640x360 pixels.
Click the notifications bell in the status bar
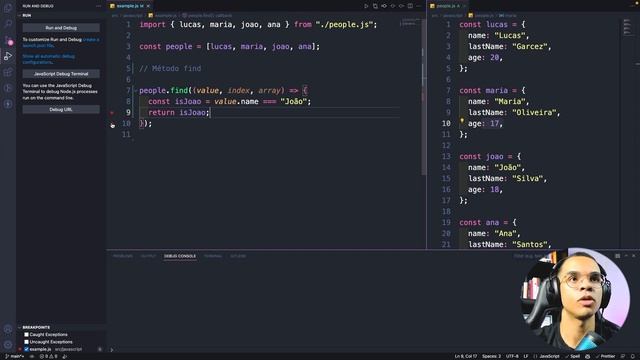click(x=633, y=356)
